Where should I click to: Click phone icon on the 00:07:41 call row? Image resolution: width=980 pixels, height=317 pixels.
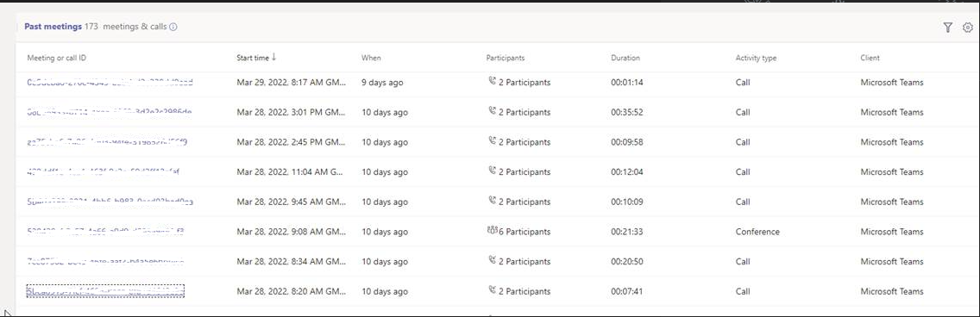(x=492, y=291)
